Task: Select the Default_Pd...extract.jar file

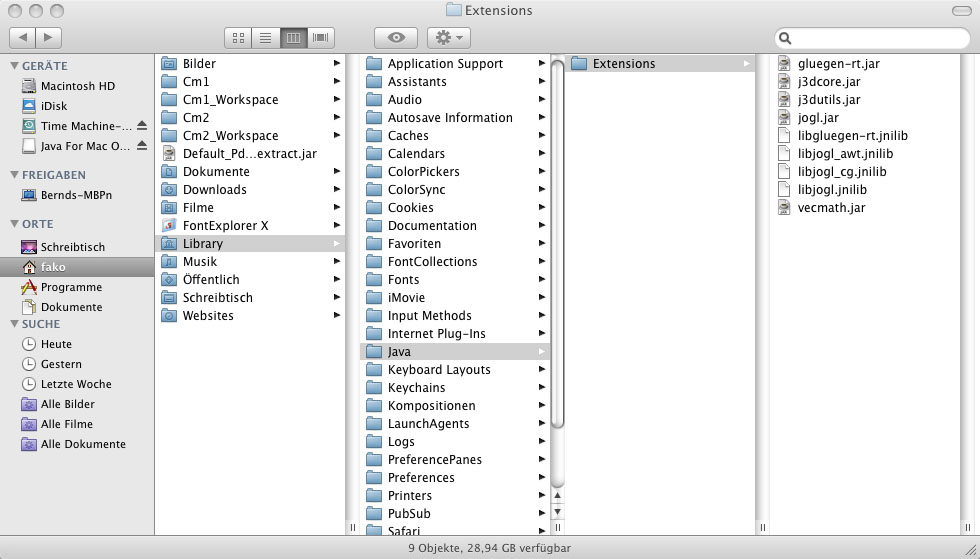Action: [x=250, y=153]
